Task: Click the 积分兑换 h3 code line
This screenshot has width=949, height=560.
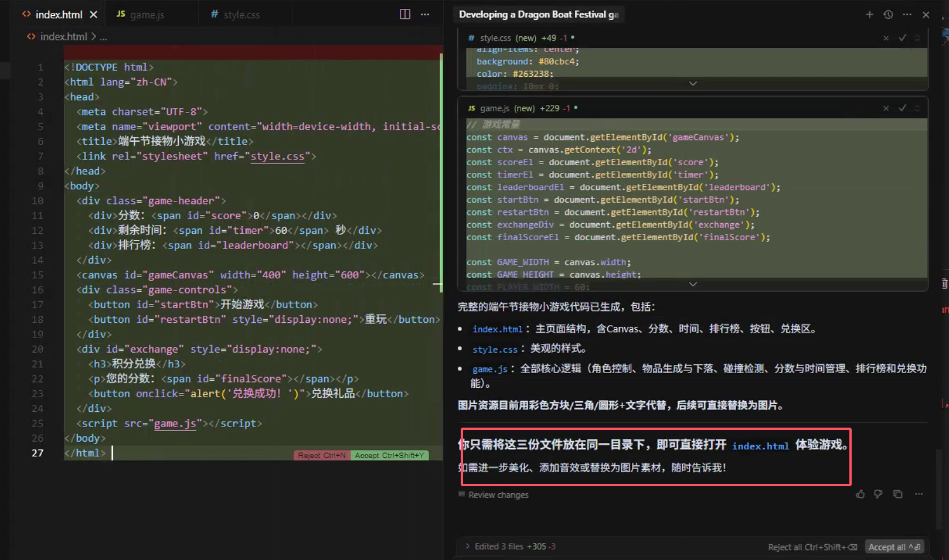Action: pyautogui.click(x=137, y=364)
